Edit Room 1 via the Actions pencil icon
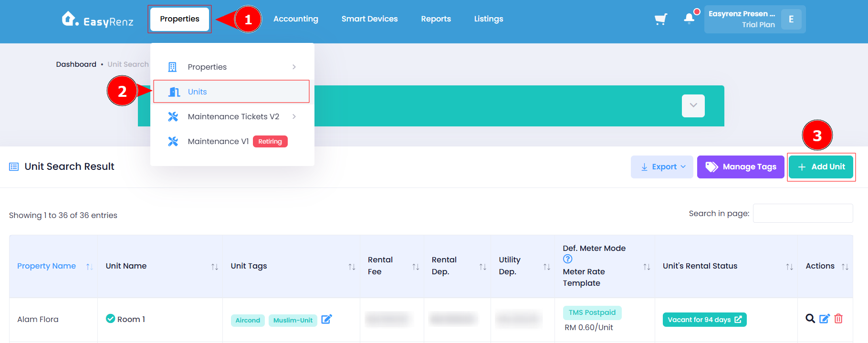This screenshot has height=343, width=868. pos(824,319)
